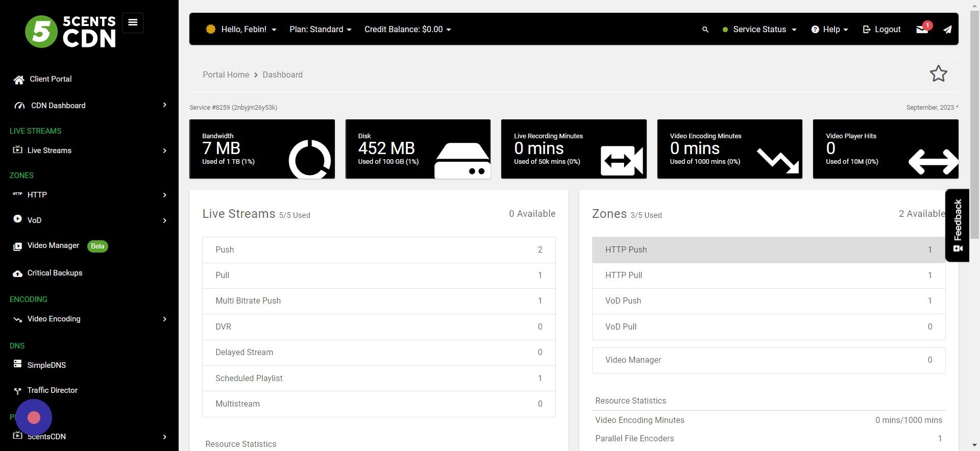
Task: Open the Credit Balance dropdown
Action: point(408,30)
